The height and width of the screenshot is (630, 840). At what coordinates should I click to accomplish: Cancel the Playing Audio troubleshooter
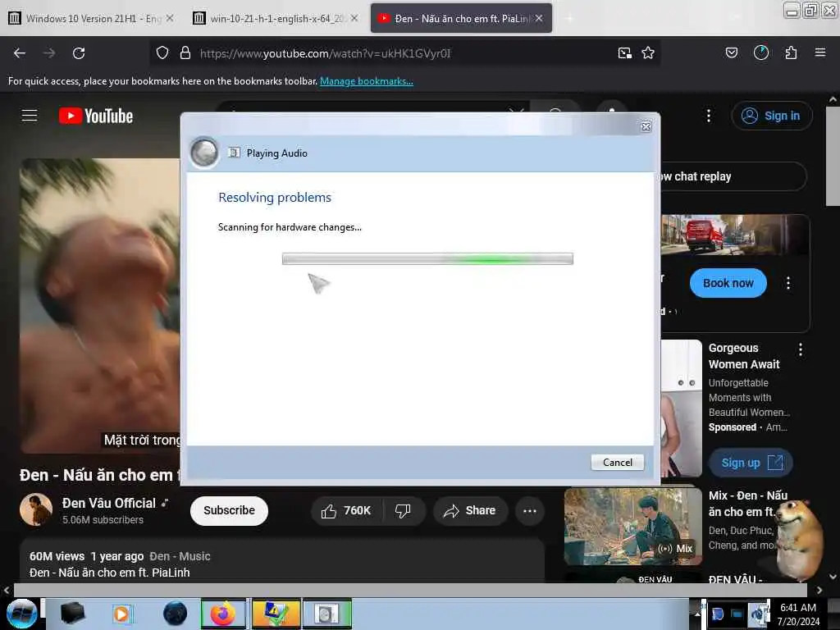click(x=617, y=463)
